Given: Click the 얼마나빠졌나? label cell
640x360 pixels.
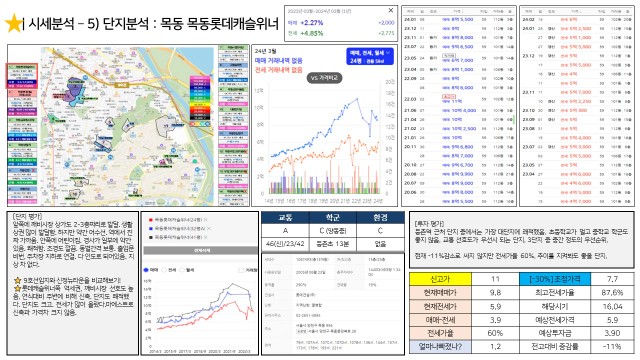Looking at the screenshot, I should pos(440,347).
